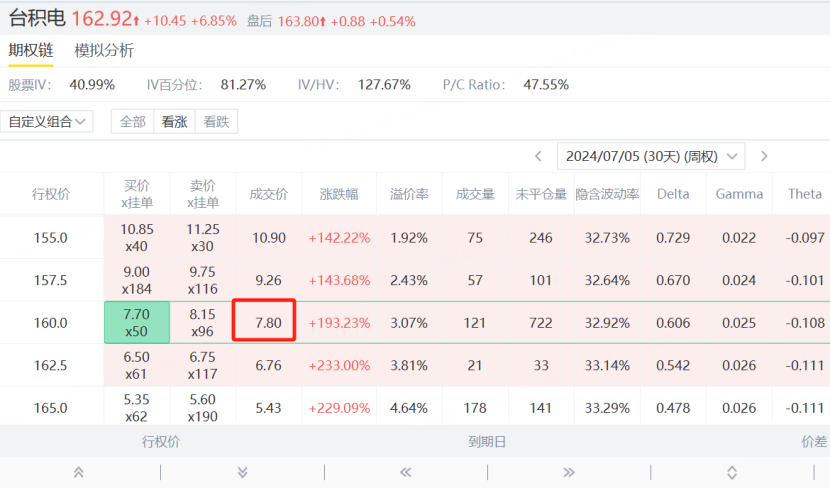This screenshot has height=488, width=830.
Task: Click double up arrow for strike price
Action: [78, 473]
